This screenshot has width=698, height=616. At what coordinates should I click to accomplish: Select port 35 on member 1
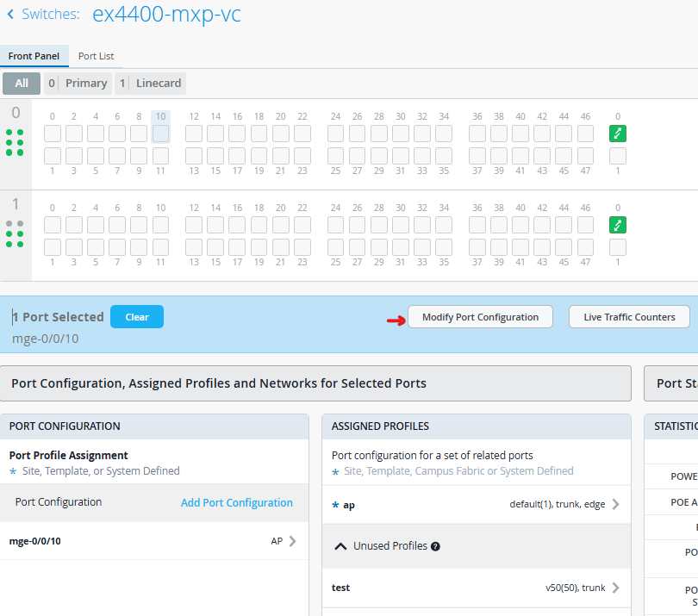(444, 247)
